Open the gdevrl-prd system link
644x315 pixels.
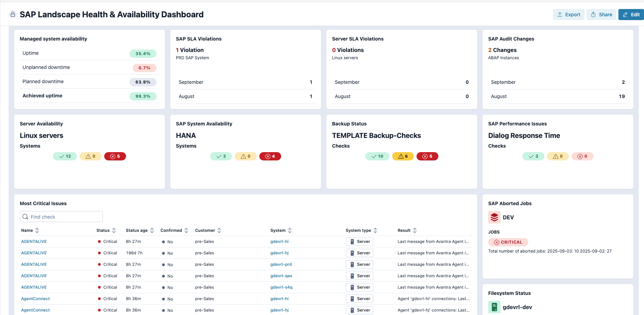click(281, 264)
